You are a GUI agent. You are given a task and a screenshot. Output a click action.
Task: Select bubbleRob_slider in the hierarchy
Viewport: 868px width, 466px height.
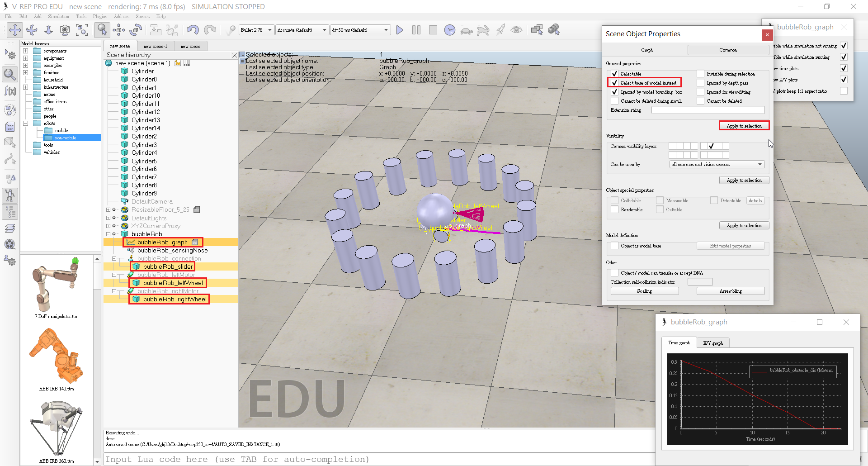168,267
